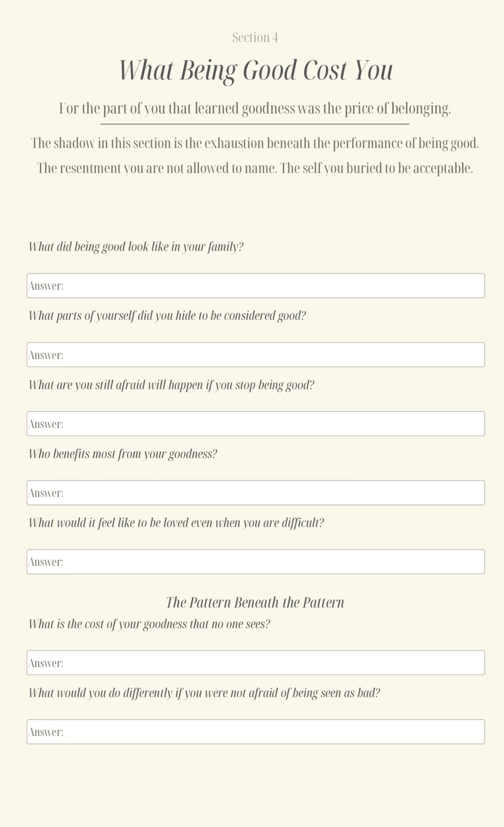504x827 pixels.
Task: Click the 'What Being Good Cost You' title
Action: [255, 70]
